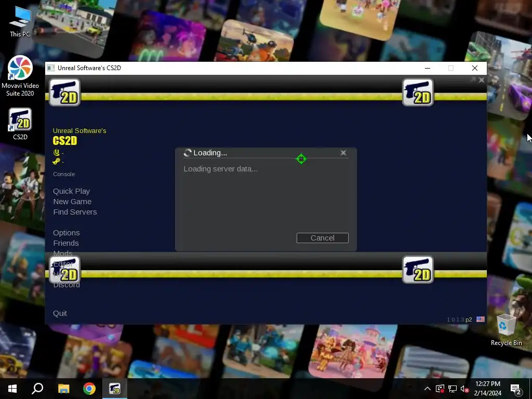The width and height of the screenshot is (532, 399).
Task: Open CS2D desktop shortcut
Action: tap(20, 124)
